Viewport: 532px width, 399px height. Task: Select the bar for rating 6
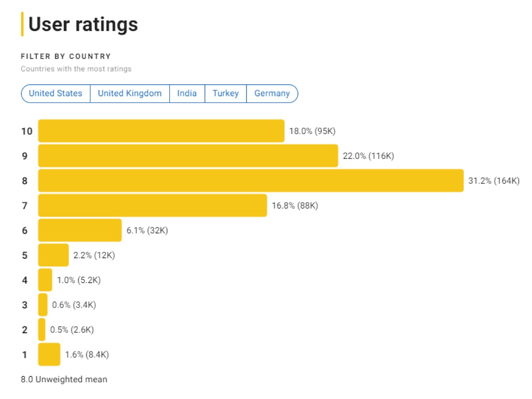[80, 230]
